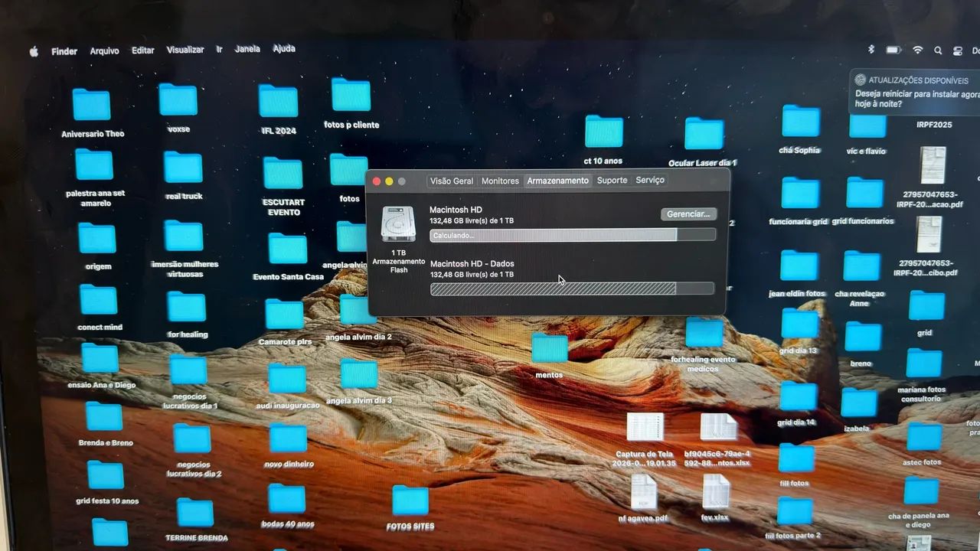
Task: Switch to the Suporte tab
Action: (x=612, y=181)
